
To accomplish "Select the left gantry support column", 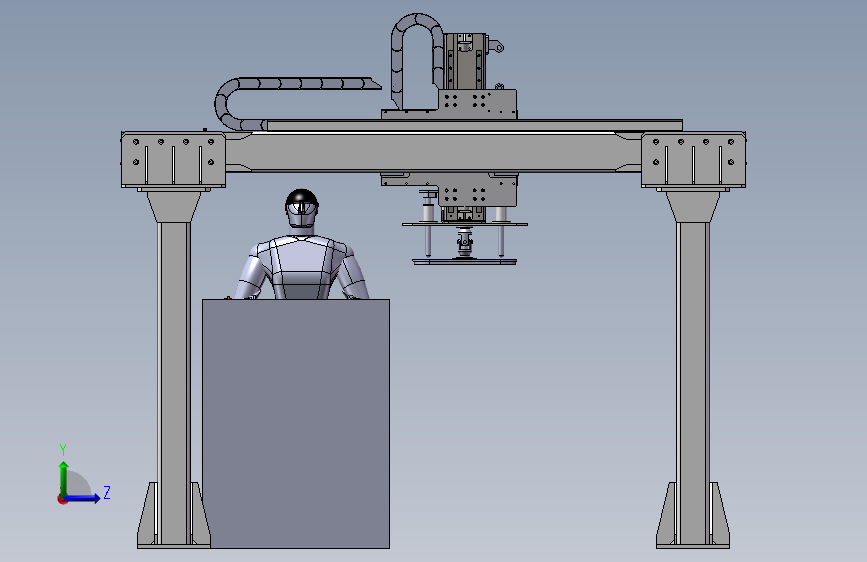I will coord(174,382).
